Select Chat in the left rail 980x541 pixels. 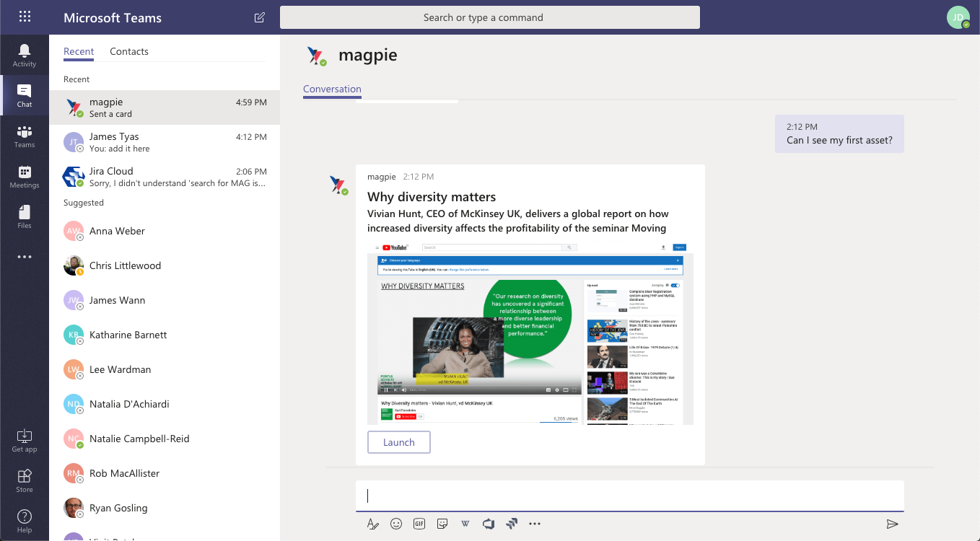coord(25,95)
